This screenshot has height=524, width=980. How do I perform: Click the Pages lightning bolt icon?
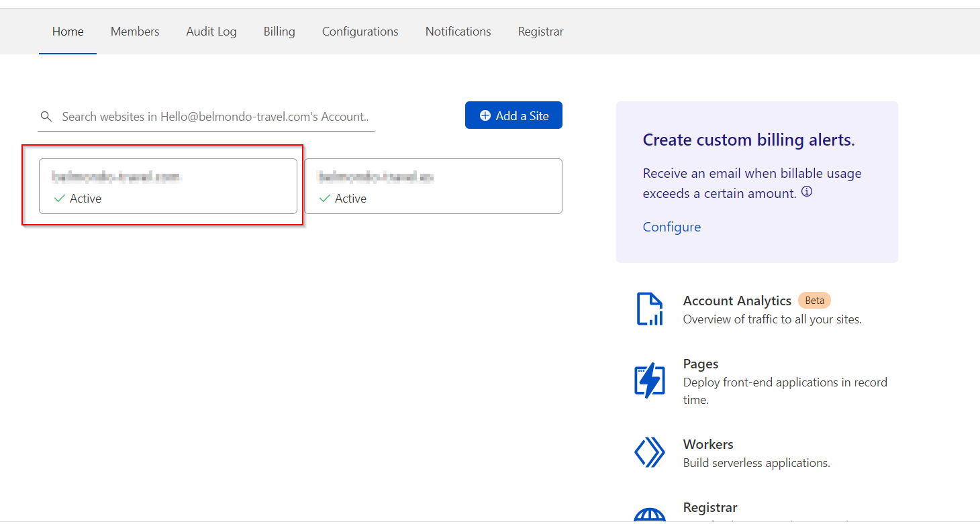[x=649, y=381]
